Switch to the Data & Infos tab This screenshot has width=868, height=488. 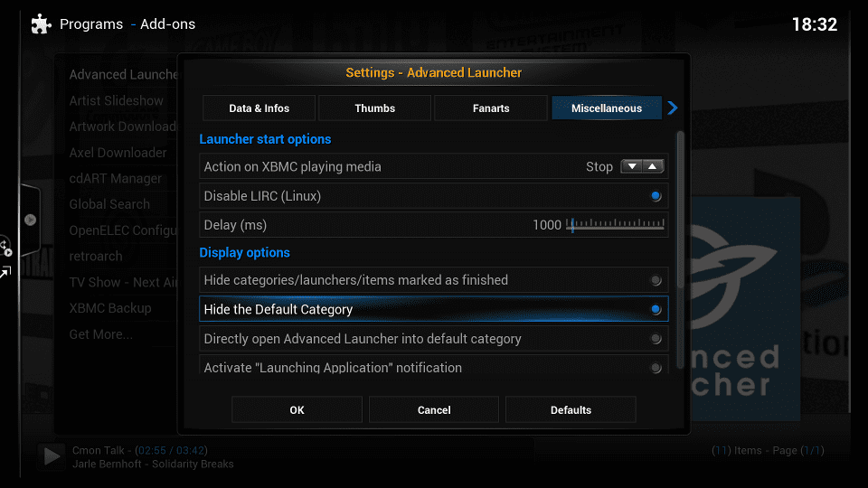[x=259, y=108]
